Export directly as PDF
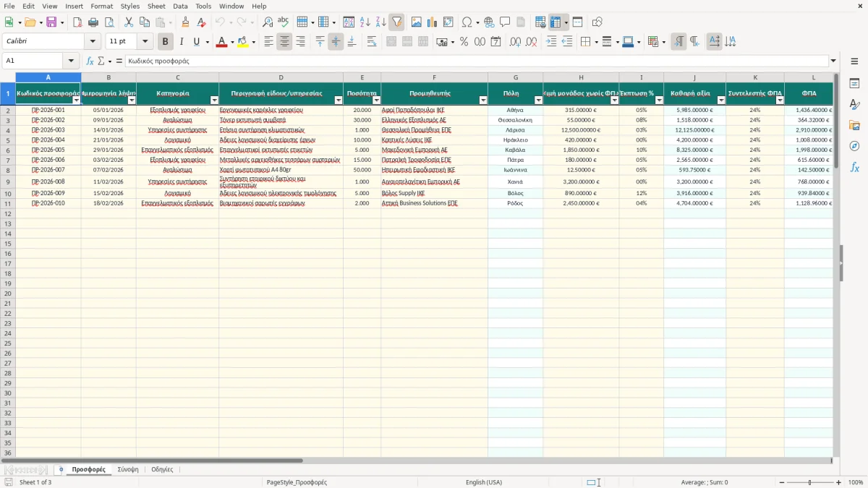This screenshot has width=868, height=488. pyautogui.click(x=77, y=22)
